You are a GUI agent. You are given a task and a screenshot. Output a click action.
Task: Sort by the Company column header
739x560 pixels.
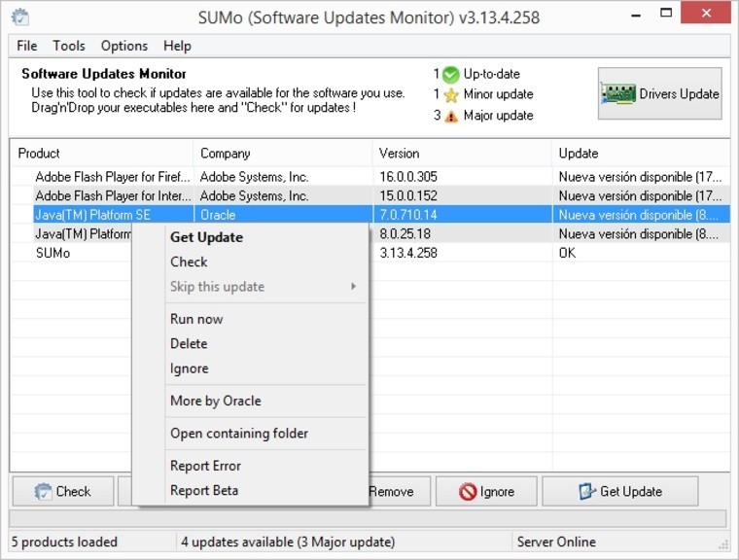282,154
